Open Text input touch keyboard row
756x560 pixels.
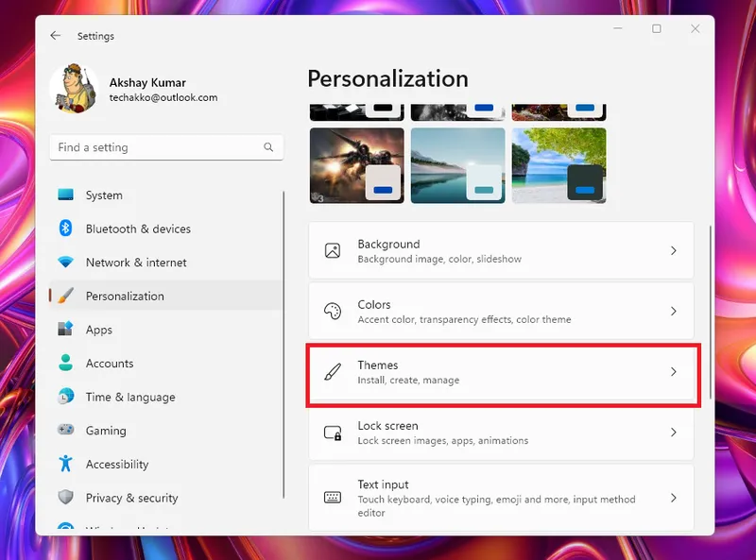[x=501, y=498]
